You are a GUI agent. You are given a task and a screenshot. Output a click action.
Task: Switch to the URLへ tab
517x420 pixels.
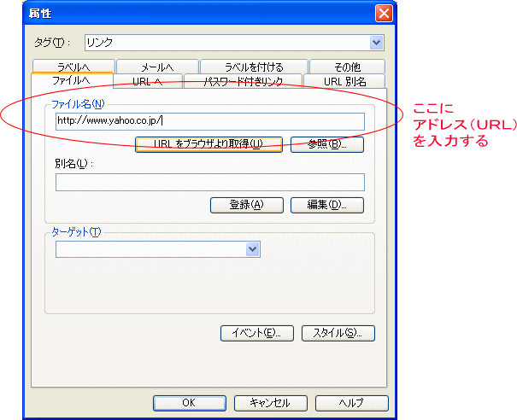pos(148,81)
